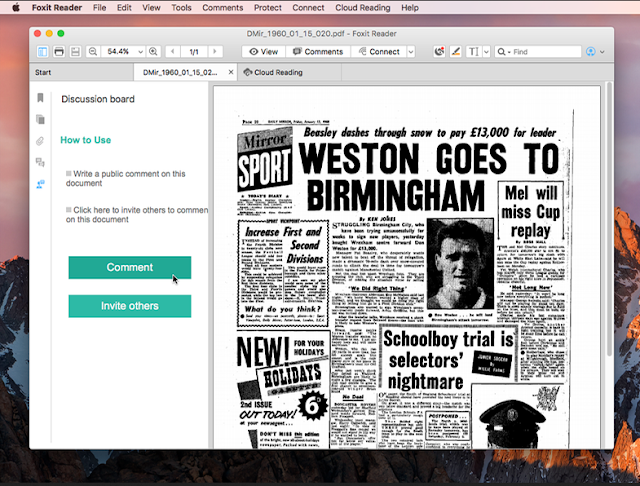Open the Edit menu
The image size is (640, 486).
click(x=124, y=7)
